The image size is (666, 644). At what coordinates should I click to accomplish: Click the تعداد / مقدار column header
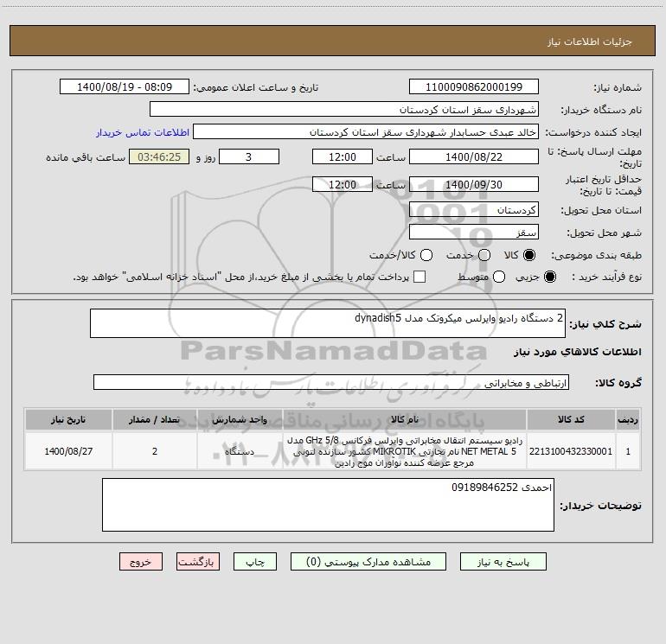[x=155, y=419]
